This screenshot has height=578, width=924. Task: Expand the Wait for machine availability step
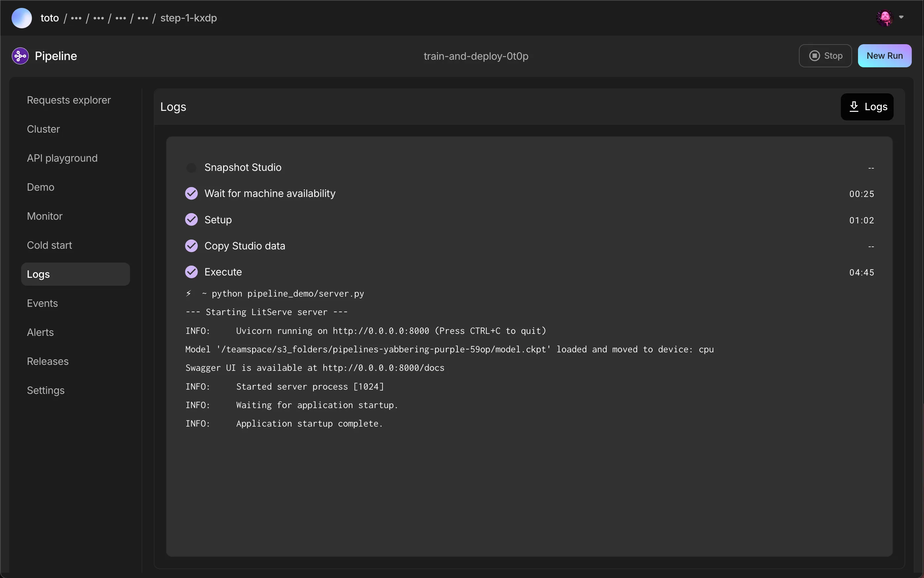tap(529, 193)
